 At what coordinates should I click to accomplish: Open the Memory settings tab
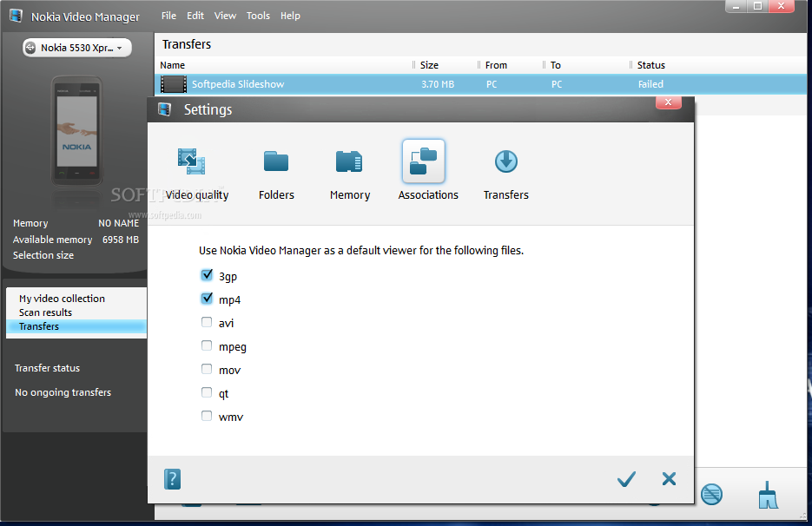[350, 174]
